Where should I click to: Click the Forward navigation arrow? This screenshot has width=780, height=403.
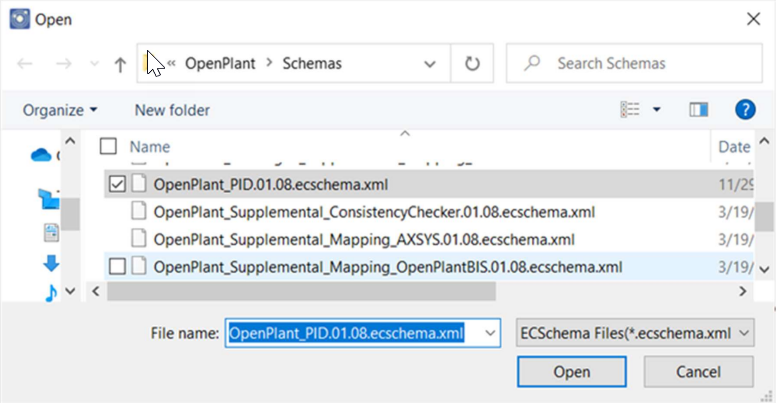(63, 64)
